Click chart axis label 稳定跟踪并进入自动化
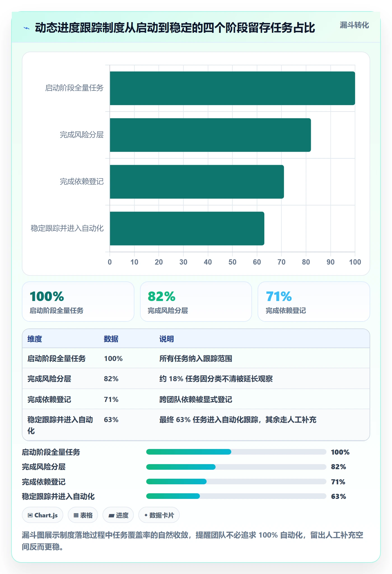392x574 pixels. [x=67, y=228]
